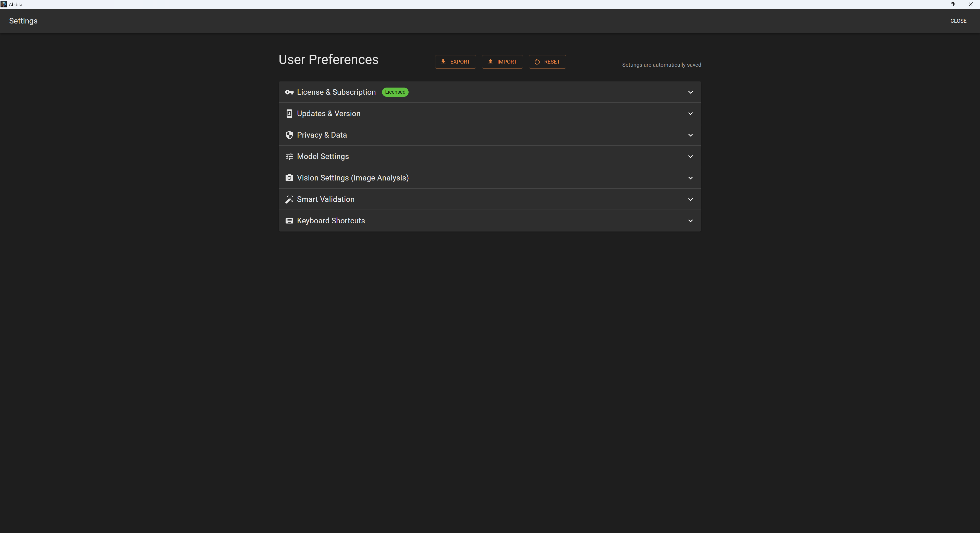The image size is (980, 533).
Task: Expand License & Subscription with its chevron
Action: pyautogui.click(x=690, y=92)
